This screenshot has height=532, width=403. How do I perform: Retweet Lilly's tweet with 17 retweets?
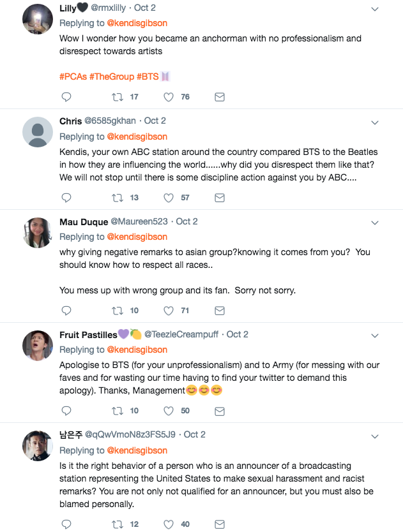pyautogui.click(x=118, y=97)
